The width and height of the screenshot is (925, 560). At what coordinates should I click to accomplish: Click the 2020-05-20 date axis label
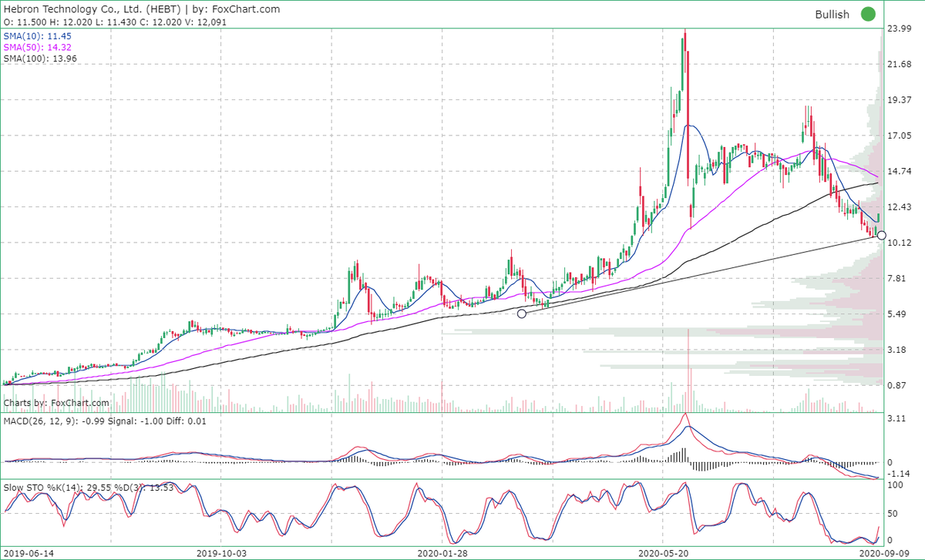click(x=662, y=553)
